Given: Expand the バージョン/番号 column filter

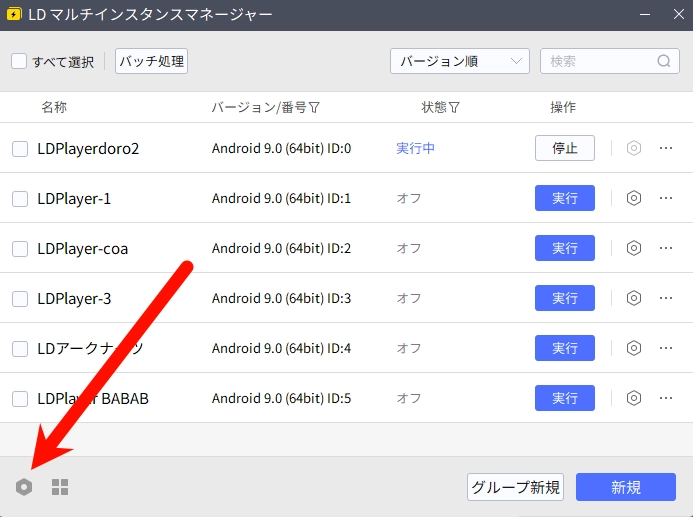Looking at the screenshot, I should pyautogui.click(x=314, y=108).
